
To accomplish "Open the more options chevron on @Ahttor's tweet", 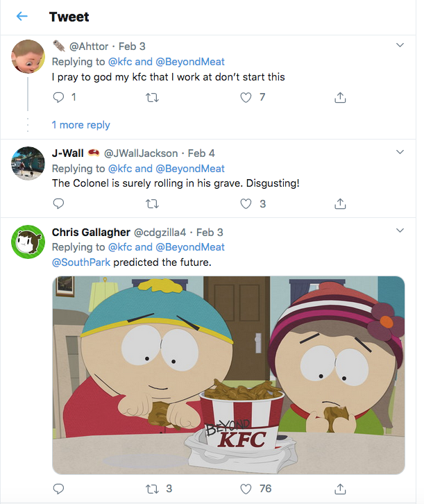I will click(x=400, y=45).
